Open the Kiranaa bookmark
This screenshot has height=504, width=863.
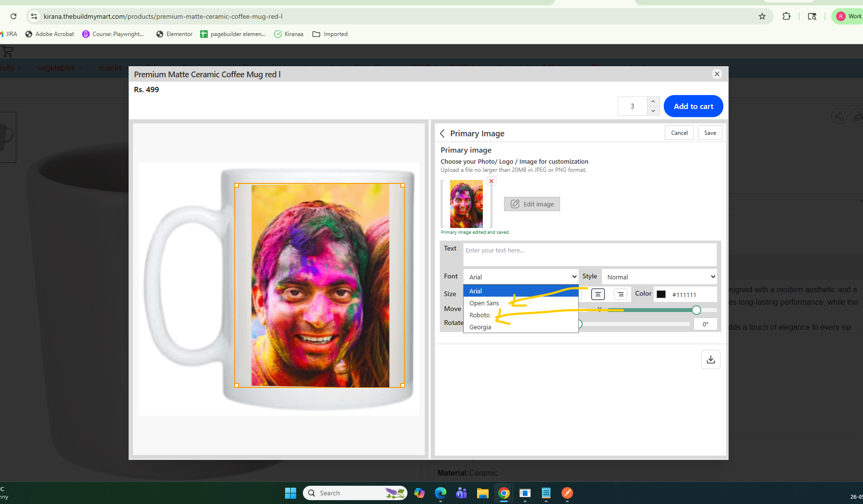click(x=289, y=34)
